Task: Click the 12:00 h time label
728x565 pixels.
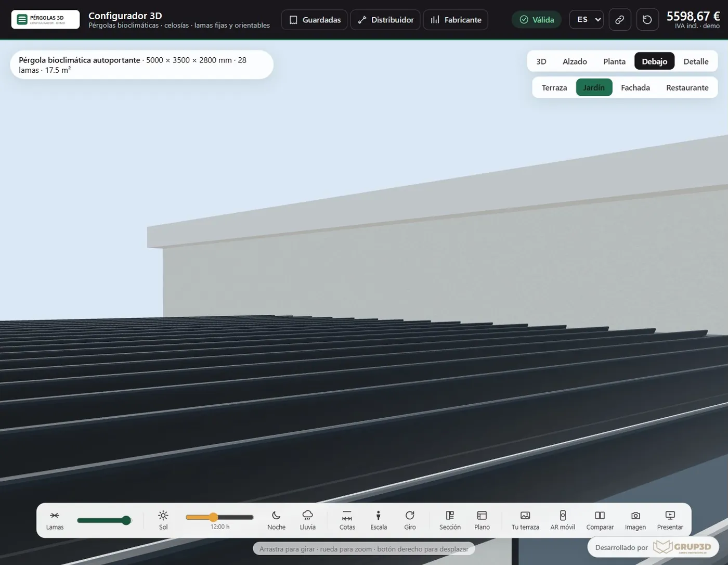Action: pyautogui.click(x=220, y=527)
